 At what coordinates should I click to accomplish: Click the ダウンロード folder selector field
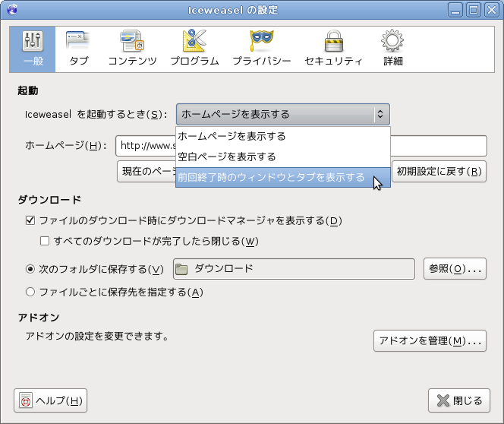pos(294,269)
